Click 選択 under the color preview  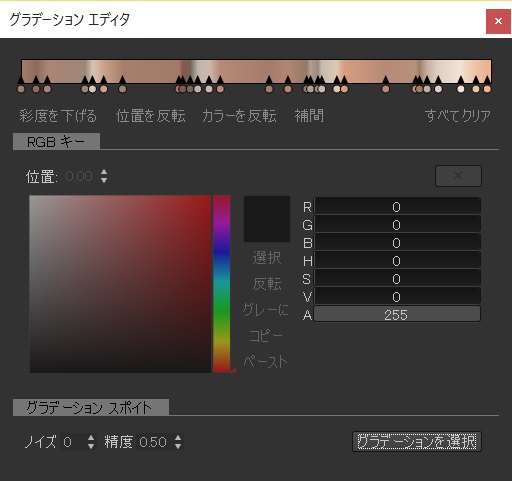click(x=267, y=258)
